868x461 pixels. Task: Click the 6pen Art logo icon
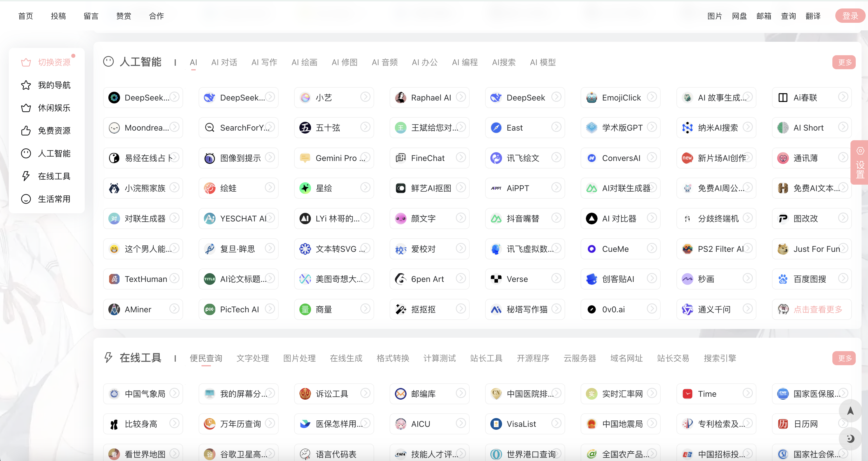pos(400,279)
